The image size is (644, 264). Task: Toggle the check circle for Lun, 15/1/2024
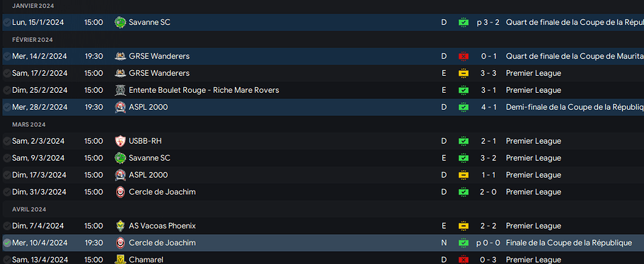pos(7,22)
